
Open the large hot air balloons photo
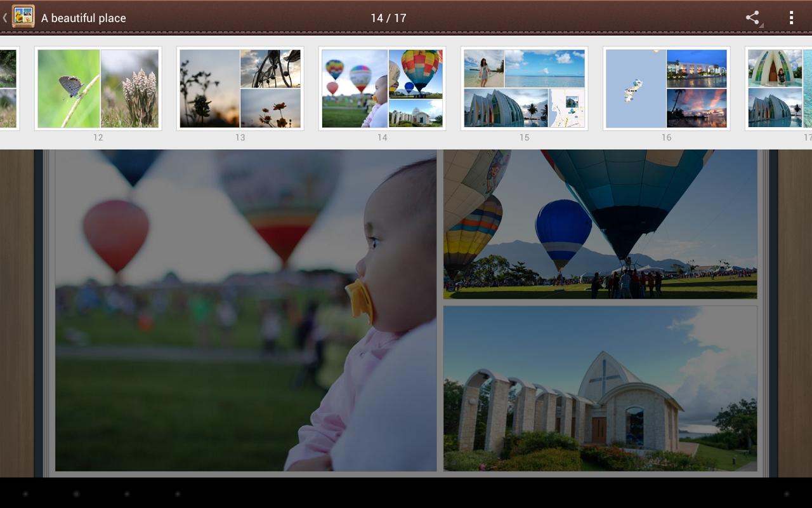600,224
